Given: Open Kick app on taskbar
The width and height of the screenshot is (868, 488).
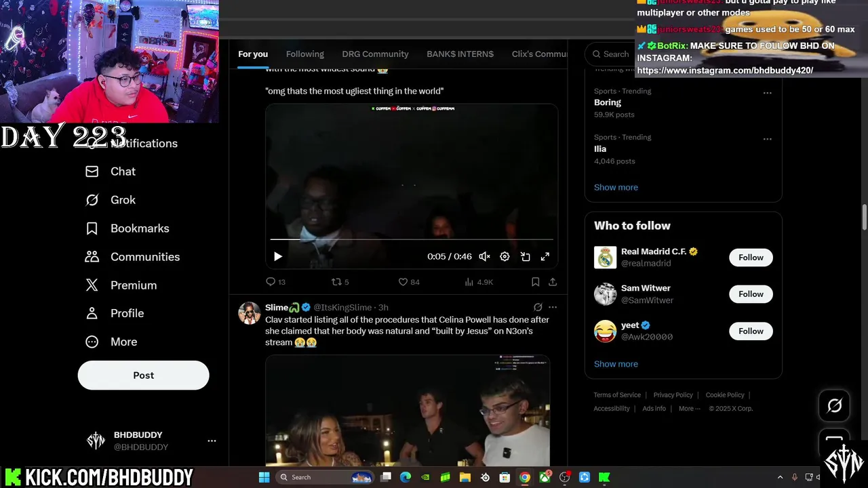Looking at the screenshot, I should tap(604, 477).
